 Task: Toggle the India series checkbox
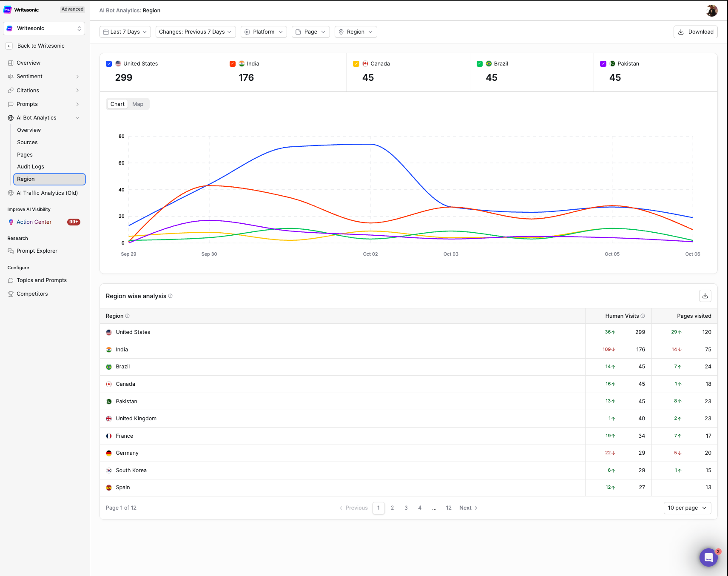[233, 64]
